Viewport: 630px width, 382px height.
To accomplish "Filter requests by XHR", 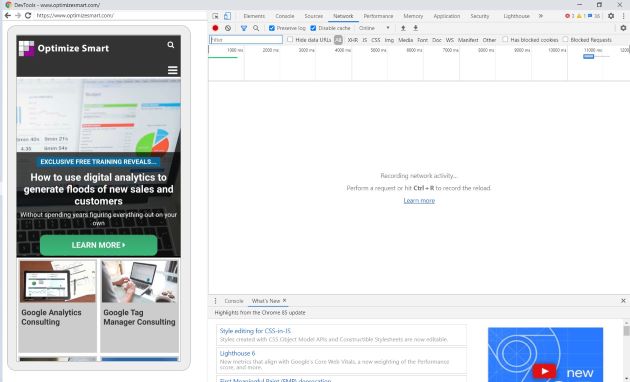I will coord(353,40).
